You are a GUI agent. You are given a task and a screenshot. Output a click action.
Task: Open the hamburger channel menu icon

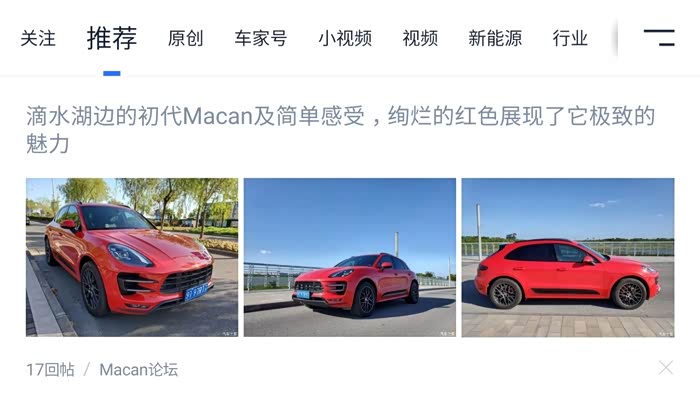[x=659, y=37]
